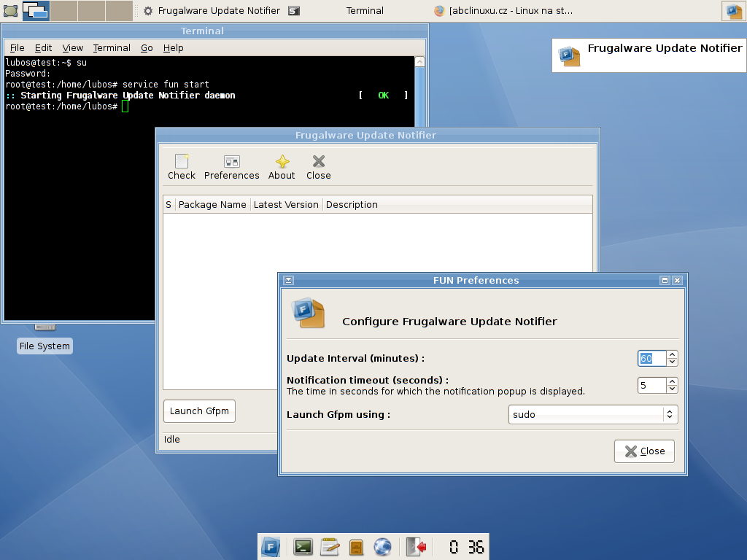Open the Launch Gfpm using sudo dropdown
The height and width of the screenshot is (560, 747).
pos(592,414)
